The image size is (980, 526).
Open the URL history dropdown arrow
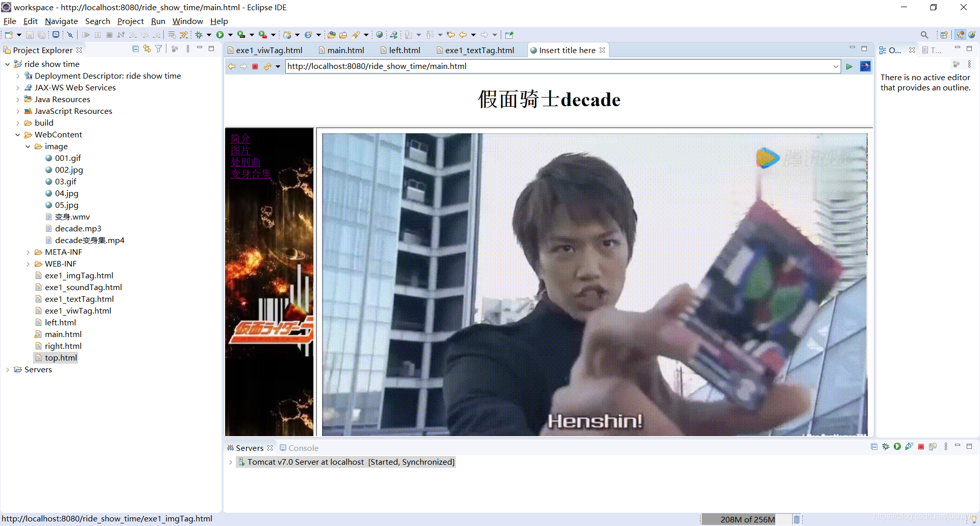836,66
